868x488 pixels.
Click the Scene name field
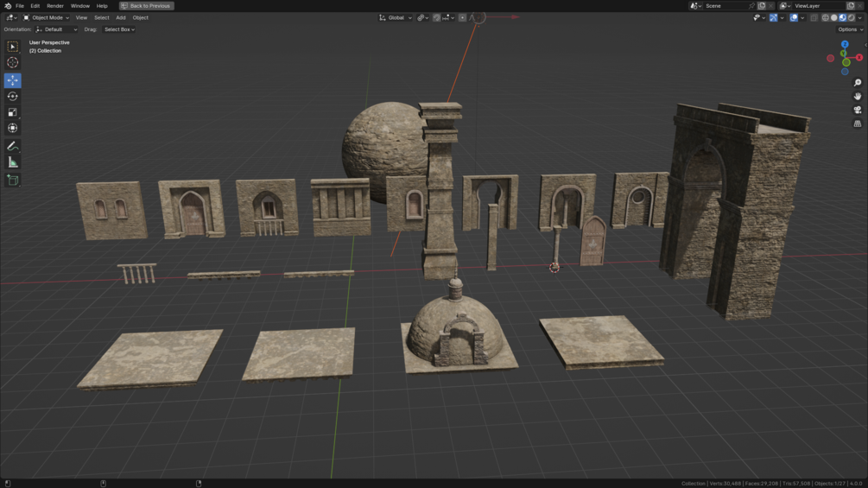pos(725,5)
